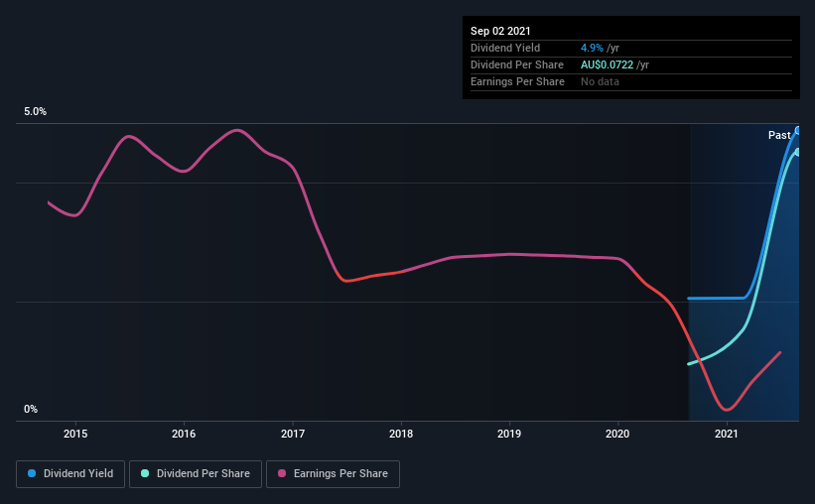815x504 pixels.
Task: Select the 2021 x-axis label
Action: [726, 434]
